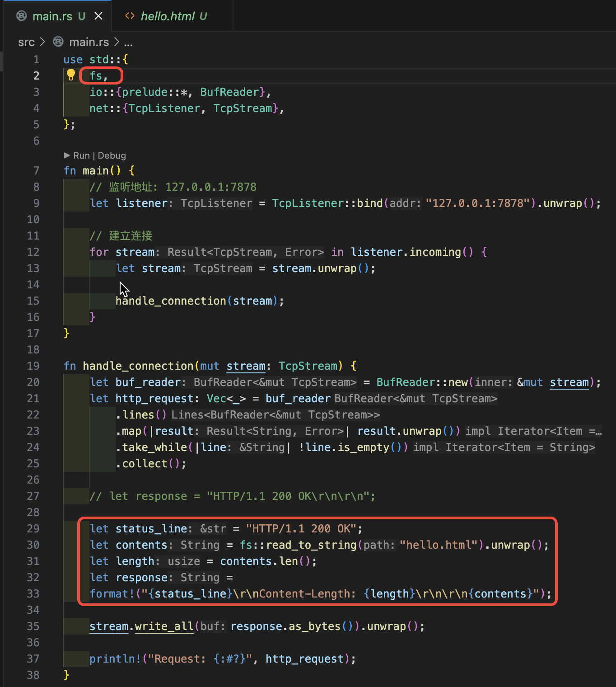Click the '.map(' call on line 23
The height and width of the screenshot is (687, 616).
[x=131, y=431]
